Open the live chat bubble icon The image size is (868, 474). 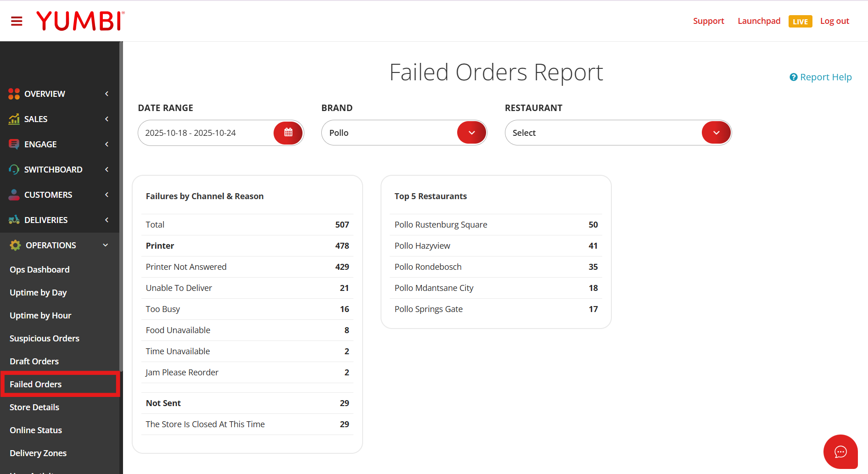pos(840,452)
